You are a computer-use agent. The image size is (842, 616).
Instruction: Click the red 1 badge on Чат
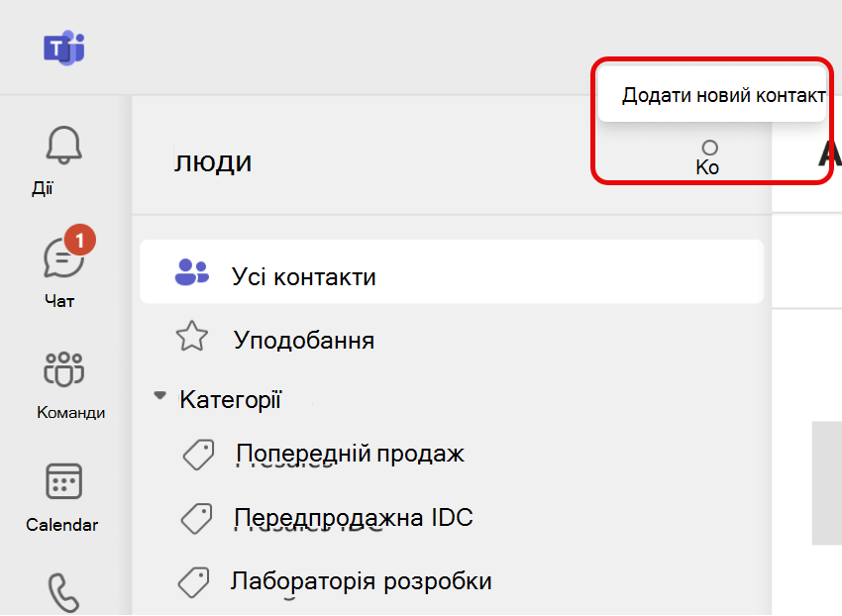[x=80, y=240]
